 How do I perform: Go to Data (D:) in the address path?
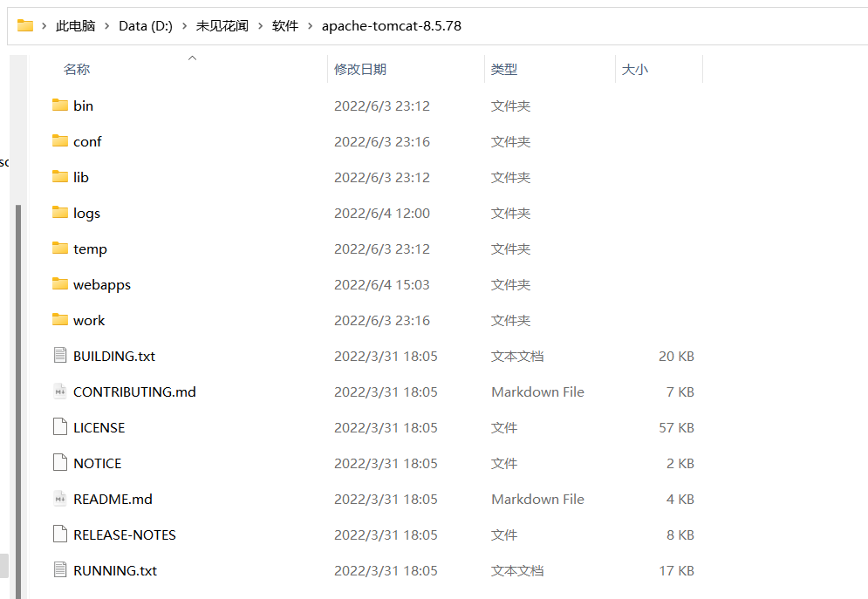coord(146,26)
